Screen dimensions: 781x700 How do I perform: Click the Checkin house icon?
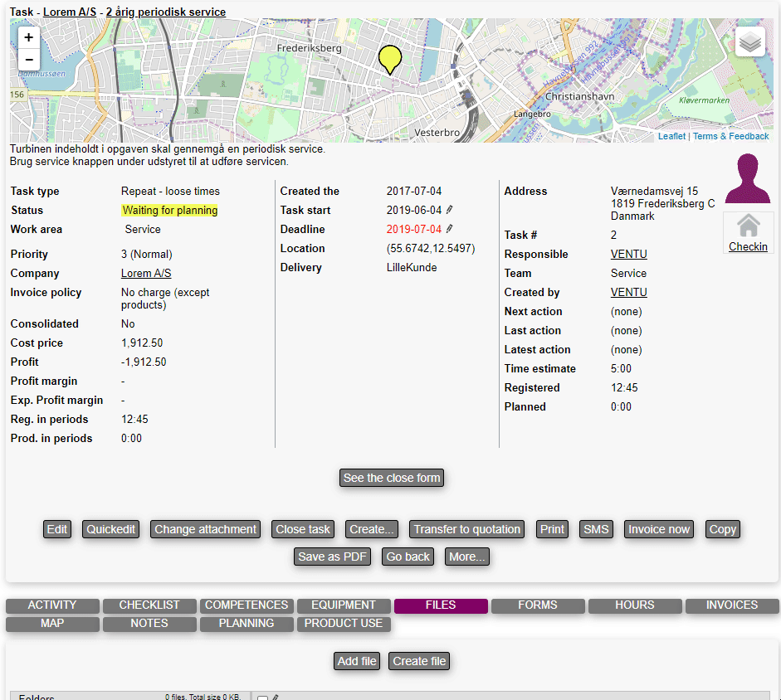pos(748,226)
